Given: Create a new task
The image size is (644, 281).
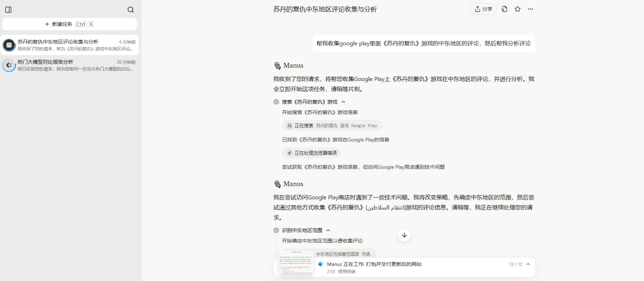Looking at the screenshot, I should 69,24.
